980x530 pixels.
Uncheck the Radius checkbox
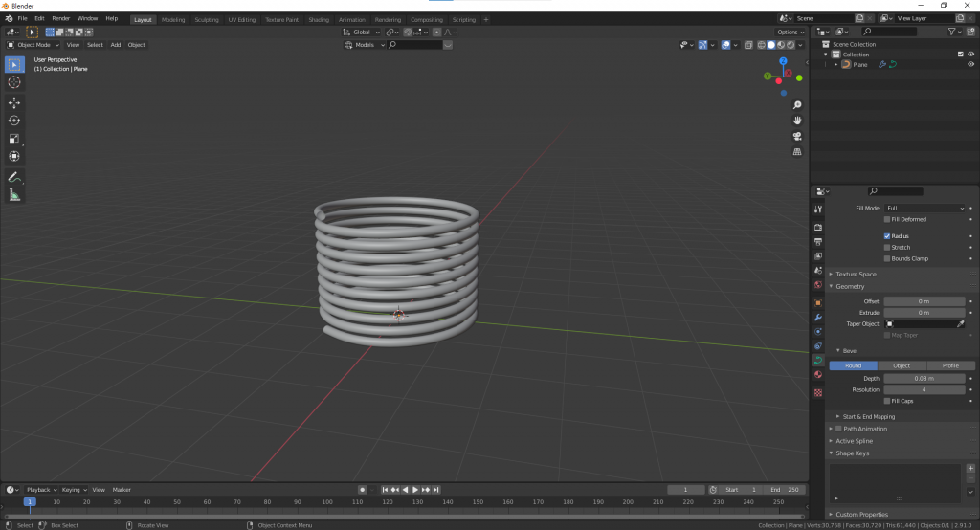click(887, 235)
